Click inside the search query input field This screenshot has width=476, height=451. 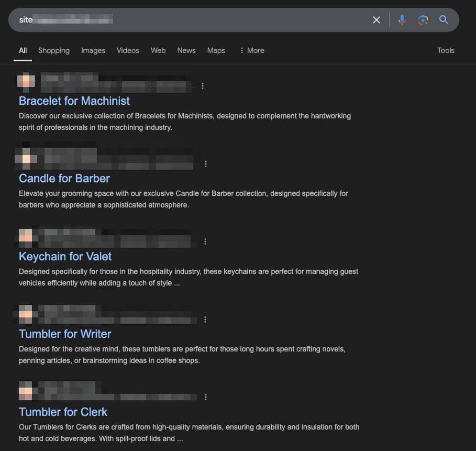point(209,20)
